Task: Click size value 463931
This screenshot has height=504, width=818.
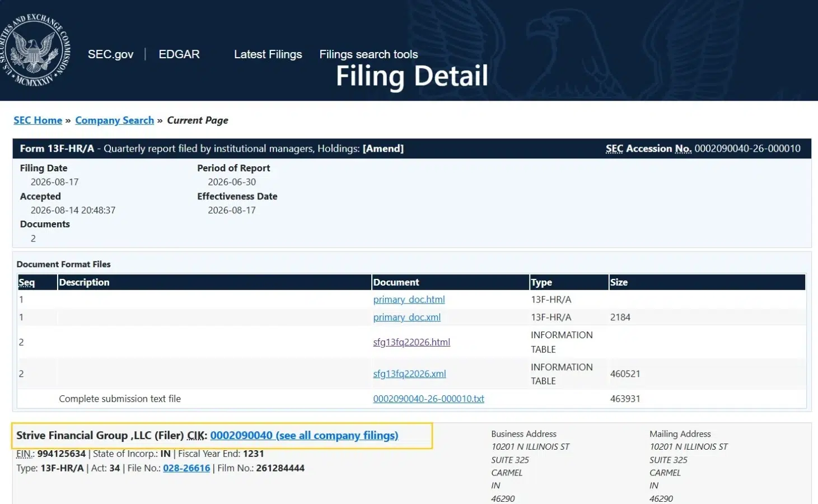Action: [625, 399]
